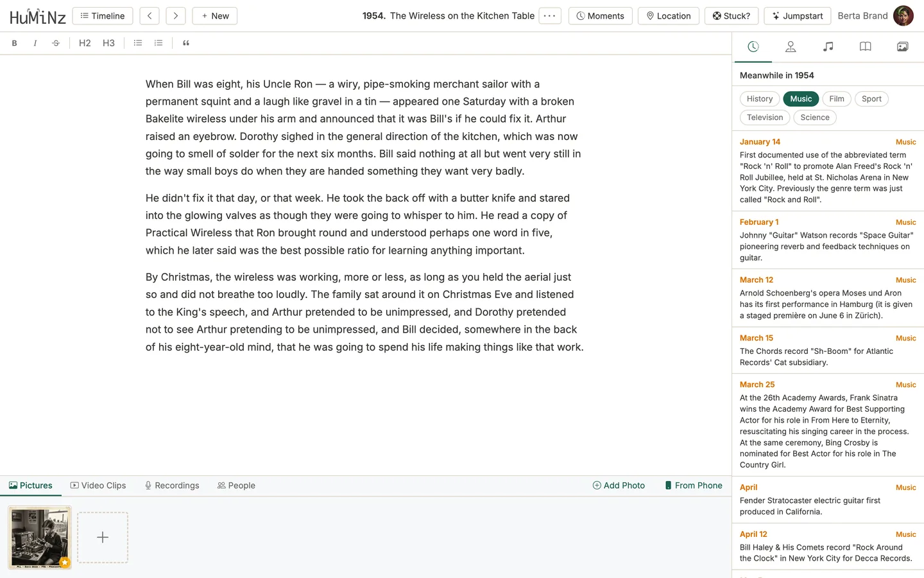The height and width of the screenshot is (578, 924).
Task: Insert a block quote
Action: point(186,43)
